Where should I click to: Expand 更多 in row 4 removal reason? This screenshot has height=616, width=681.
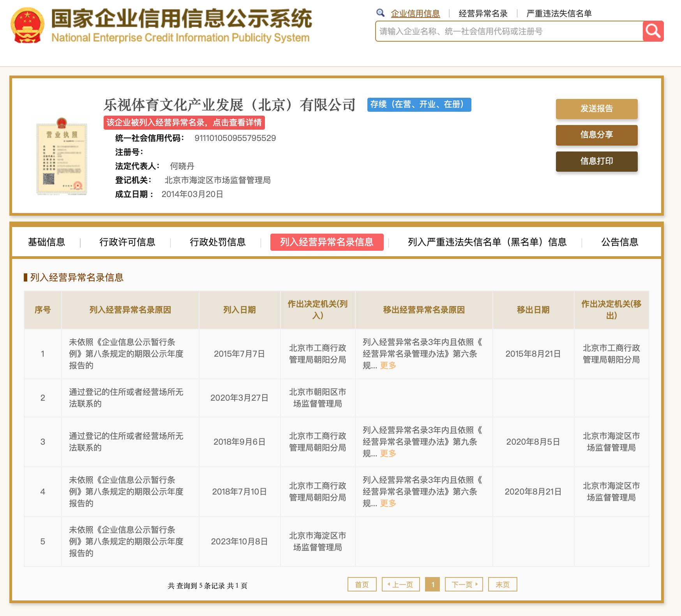(388, 503)
